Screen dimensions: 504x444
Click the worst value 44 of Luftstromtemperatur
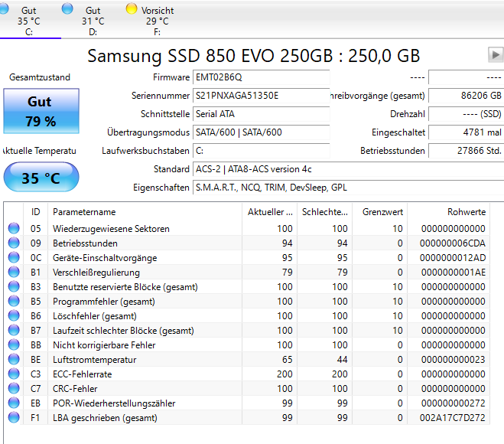click(343, 360)
